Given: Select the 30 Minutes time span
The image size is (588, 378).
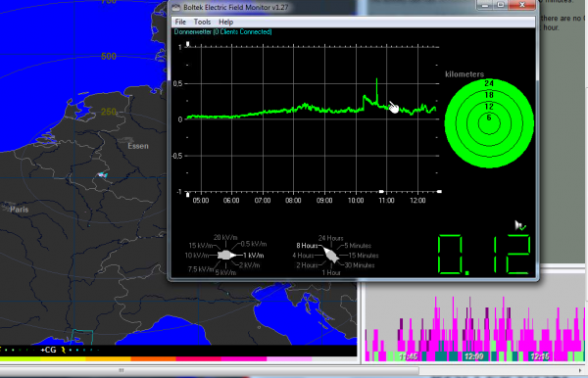Looking at the screenshot, I should coord(360,265).
